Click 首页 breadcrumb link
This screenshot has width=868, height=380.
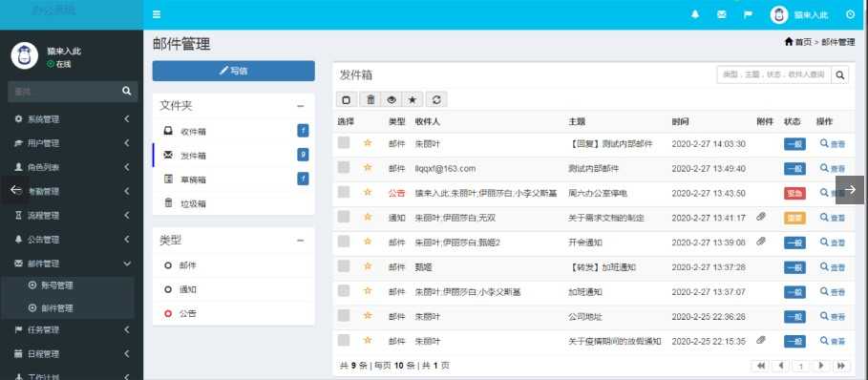pos(804,42)
